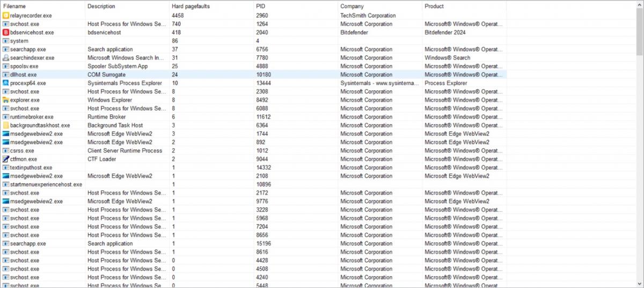Image resolution: width=644 pixels, height=288 pixels.
Task: Click the startmenuexperiencehost.exe icon
Action: 6,184
